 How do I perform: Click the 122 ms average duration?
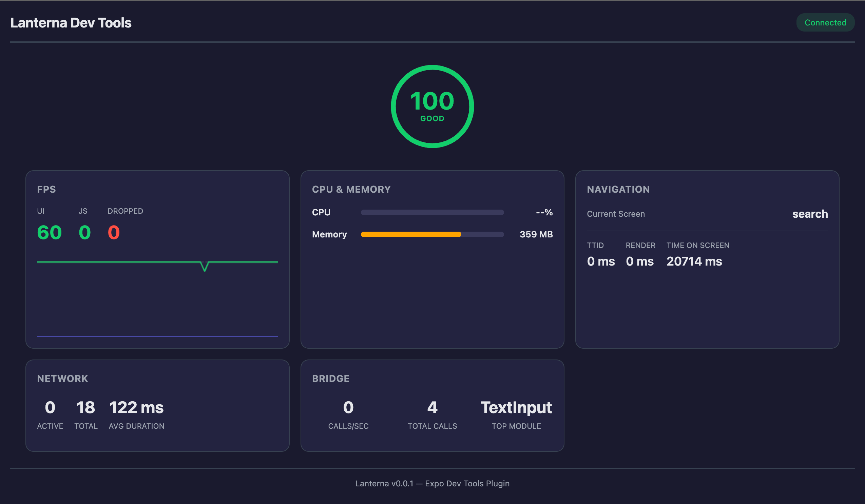coord(136,408)
